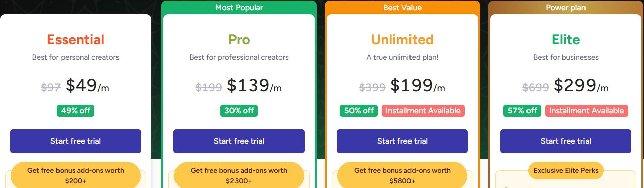Start free trial for Unlimited plan
The width and height of the screenshot is (644, 188).
point(402,141)
